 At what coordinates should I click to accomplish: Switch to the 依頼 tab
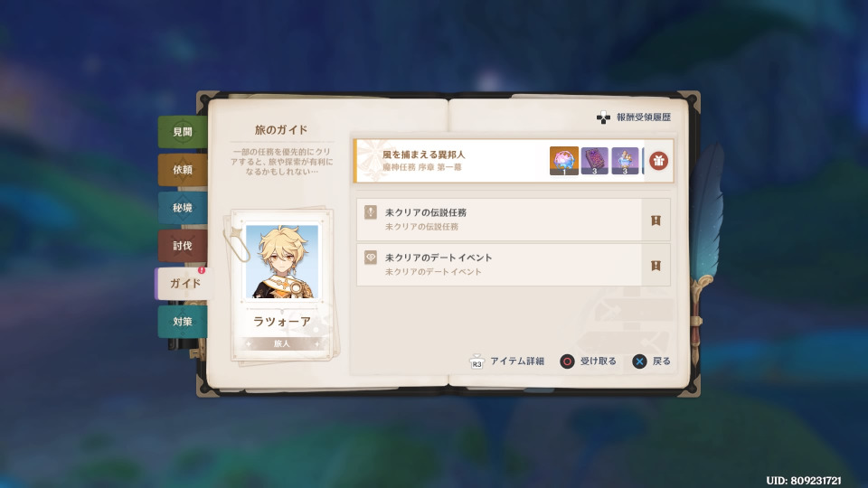coord(182,169)
